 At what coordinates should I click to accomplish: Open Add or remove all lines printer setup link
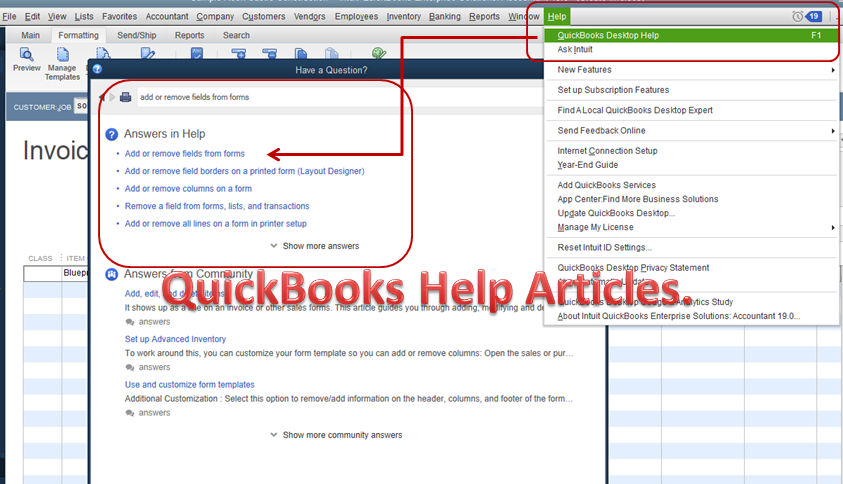tap(216, 224)
